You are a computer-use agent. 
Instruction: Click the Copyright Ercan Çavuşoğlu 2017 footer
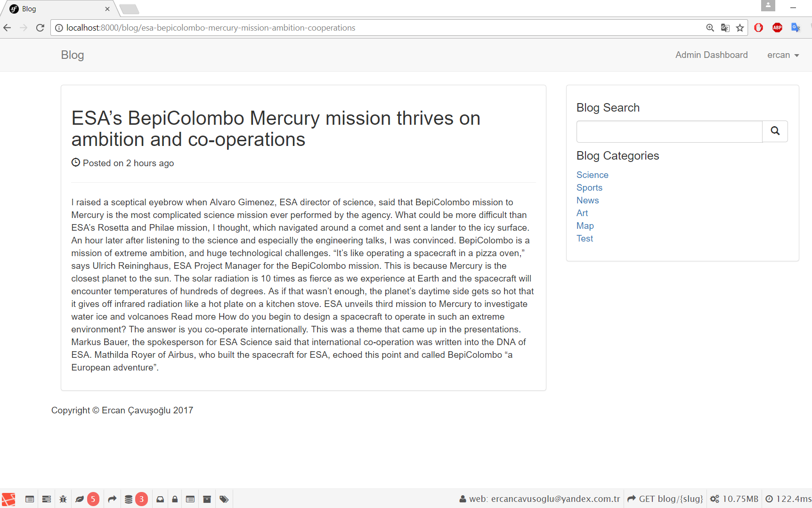[122, 411]
